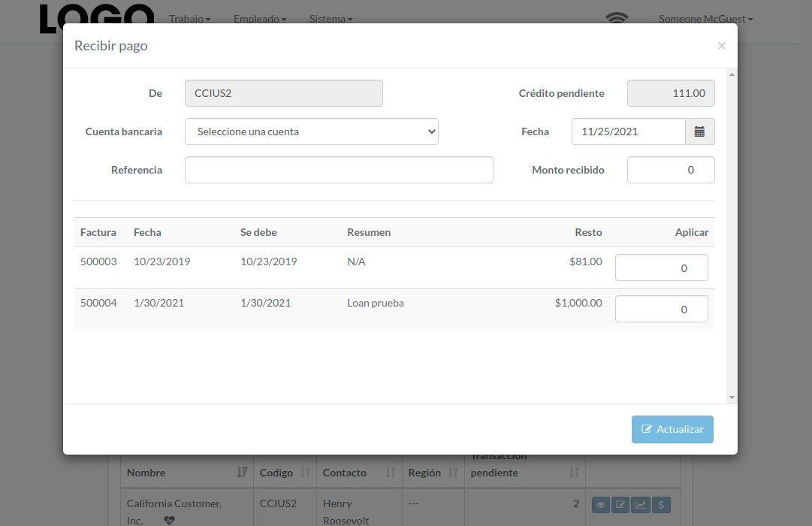Open the calendar picker next to Fecha
The image size is (812, 526).
[x=699, y=131]
